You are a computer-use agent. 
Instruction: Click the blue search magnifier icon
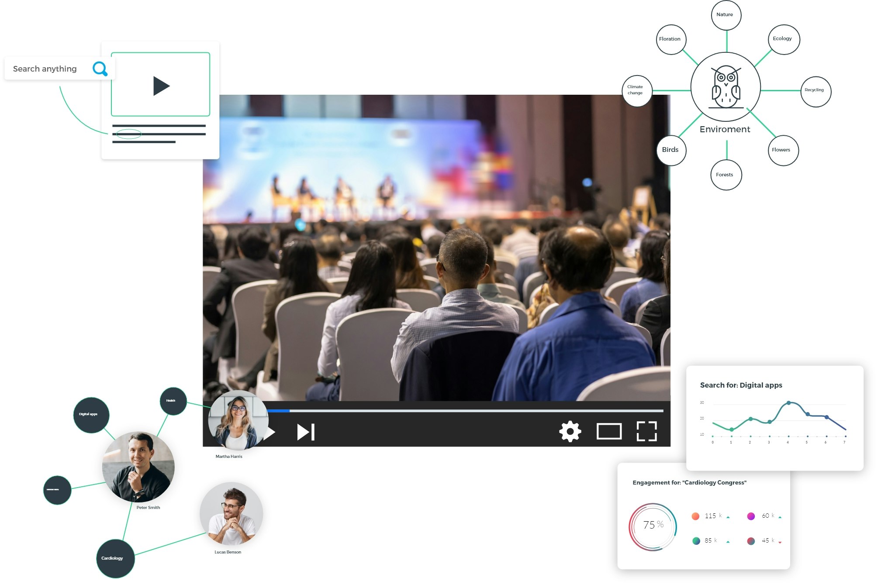[100, 69]
